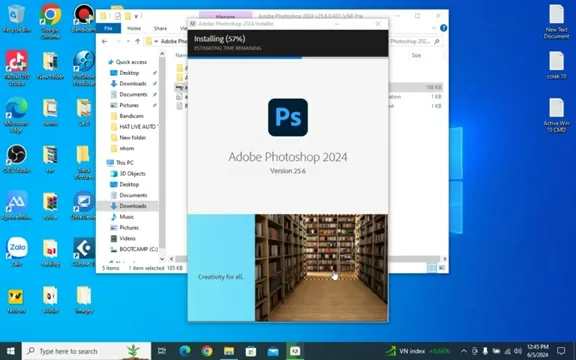Select pinned Downloads under Quick access
Image resolution: width=576 pixels, height=360 pixels.
click(x=133, y=83)
